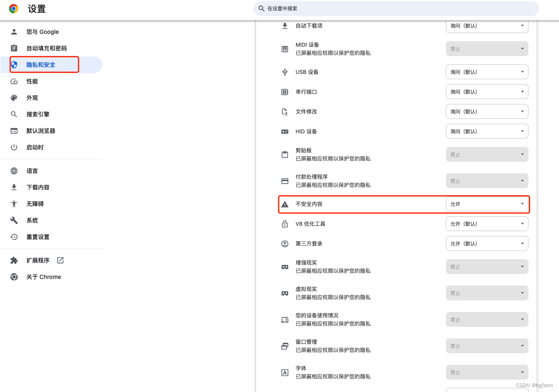This screenshot has height=392, width=559.
Task: Expand the 第三方登录 permission dropdown
Action: click(x=487, y=244)
